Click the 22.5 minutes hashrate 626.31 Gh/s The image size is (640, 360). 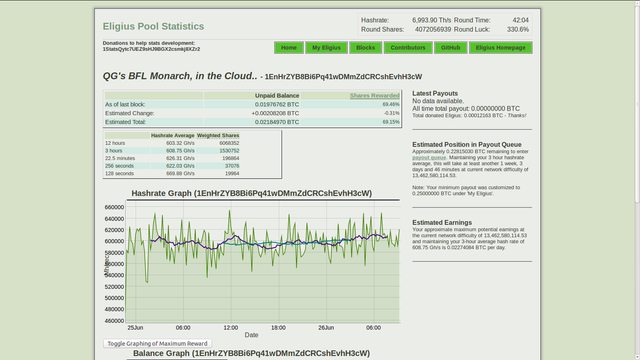180,158
